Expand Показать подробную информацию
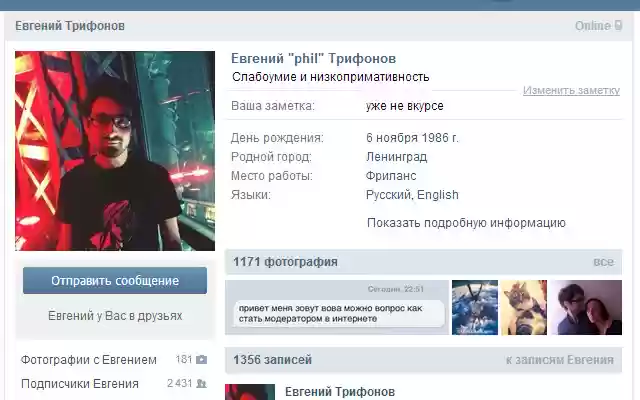 [x=466, y=223]
